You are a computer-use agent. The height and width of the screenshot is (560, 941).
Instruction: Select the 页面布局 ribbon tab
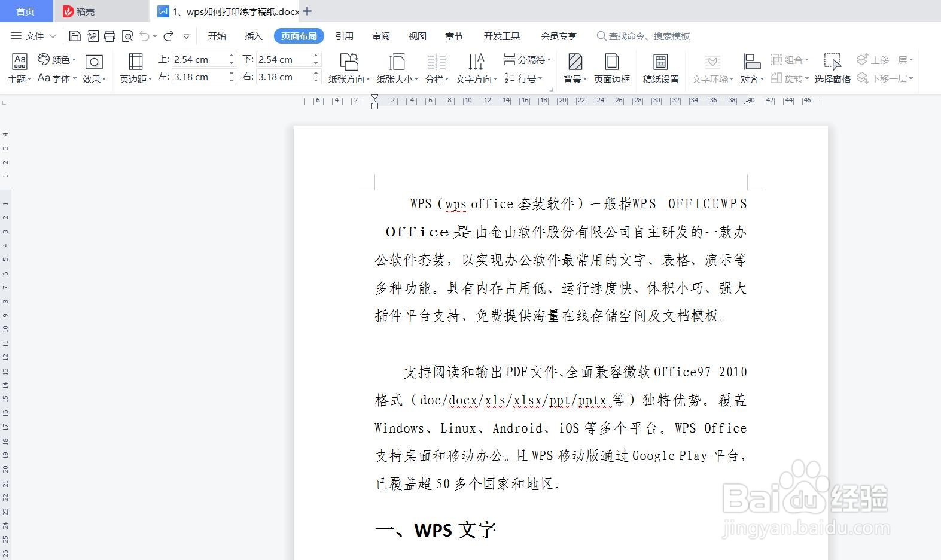pyautogui.click(x=299, y=36)
